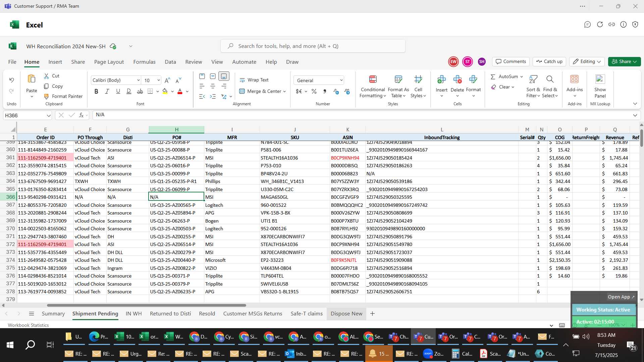
Task: Click the Cell Styles icon
Action: coord(418,79)
